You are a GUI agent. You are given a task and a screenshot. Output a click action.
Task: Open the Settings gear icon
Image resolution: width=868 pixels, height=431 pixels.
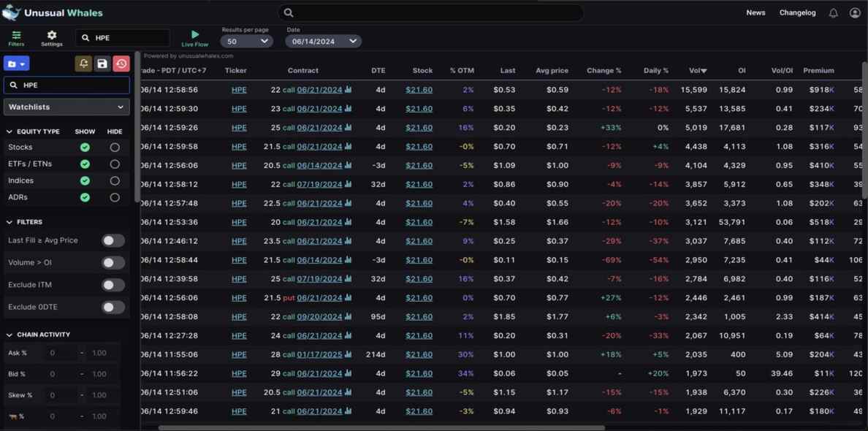(51, 38)
